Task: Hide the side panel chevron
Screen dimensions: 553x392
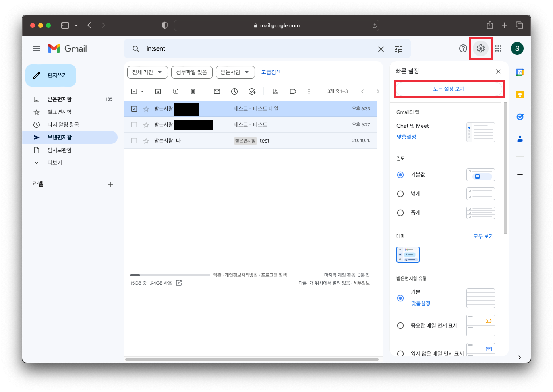Action: pyautogui.click(x=520, y=357)
